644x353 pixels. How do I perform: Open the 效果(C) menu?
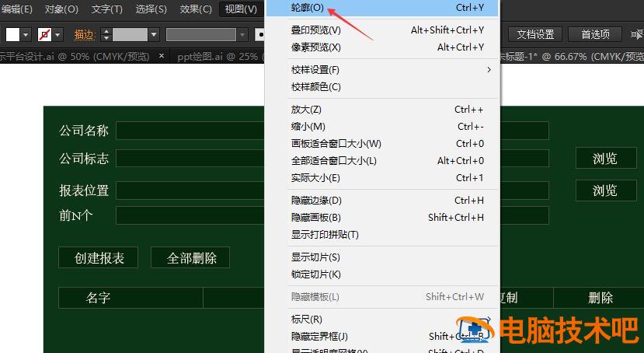195,9
